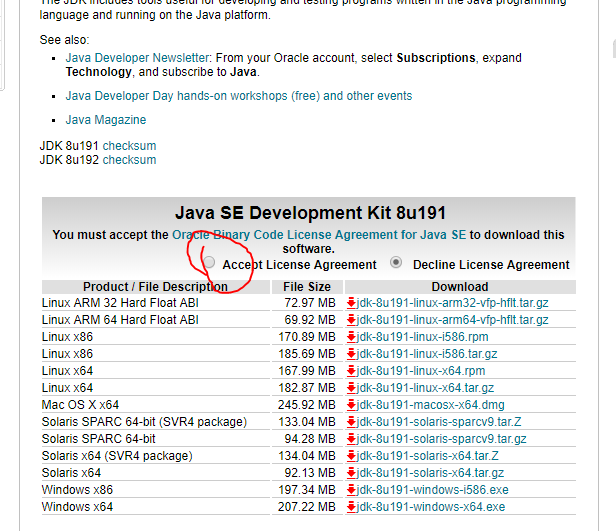Click red download arrow for solaris-sparcv9.tar.Z
This screenshot has width=616, height=531.
pyautogui.click(x=351, y=422)
